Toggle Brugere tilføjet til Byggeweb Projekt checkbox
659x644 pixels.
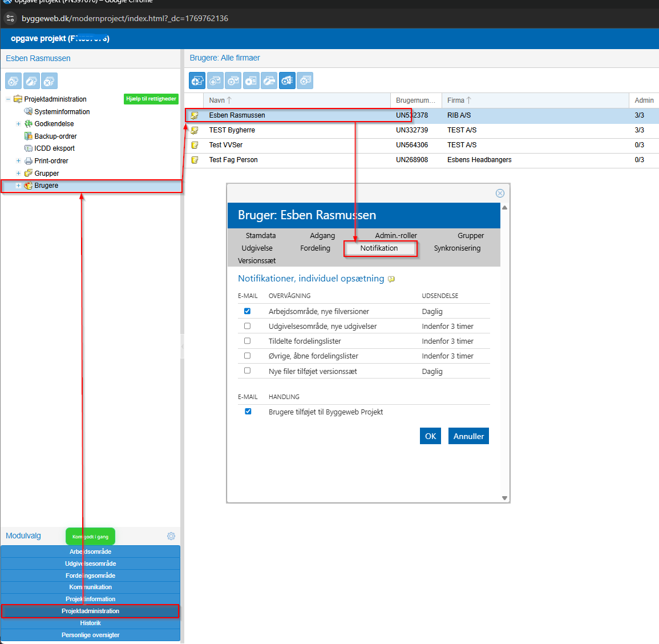248,412
